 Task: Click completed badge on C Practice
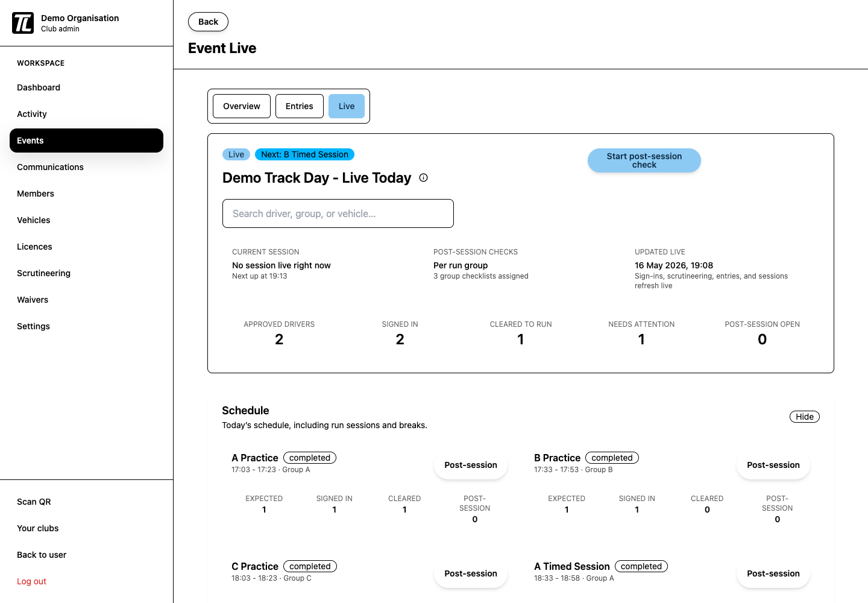310,566
